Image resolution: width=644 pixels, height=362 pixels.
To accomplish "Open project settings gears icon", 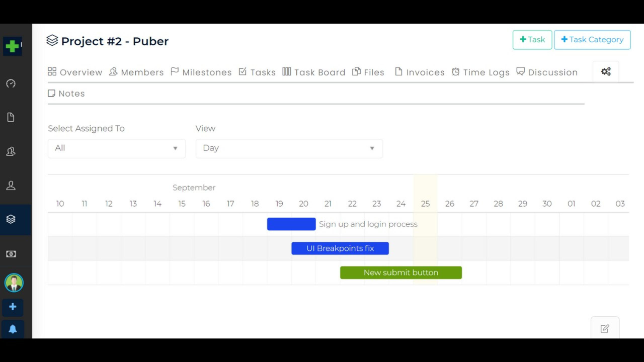I will point(606,72).
